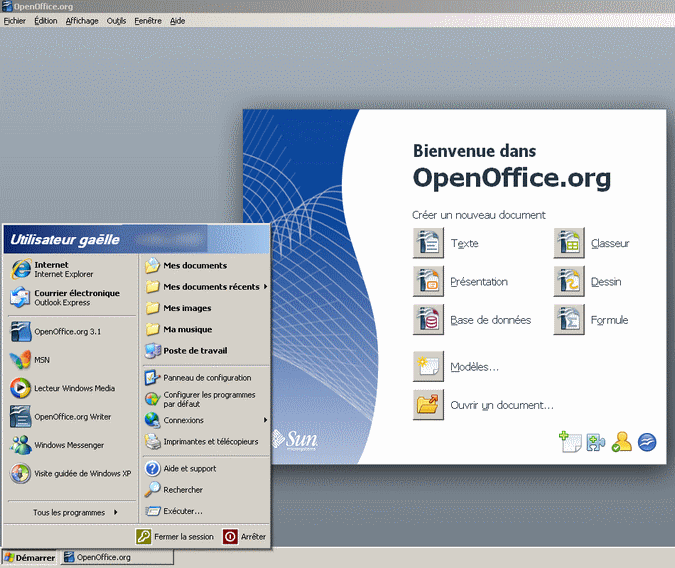The width and height of the screenshot is (675, 568).
Task: Open Poste de travail
Action: [206, 351]
